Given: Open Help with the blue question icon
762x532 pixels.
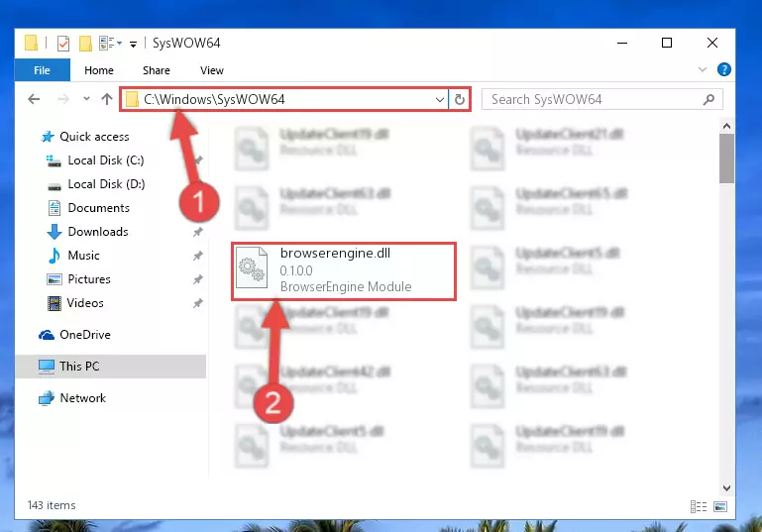Looking at the screenshot, I should pyautogui.click(x=723, y=69).
